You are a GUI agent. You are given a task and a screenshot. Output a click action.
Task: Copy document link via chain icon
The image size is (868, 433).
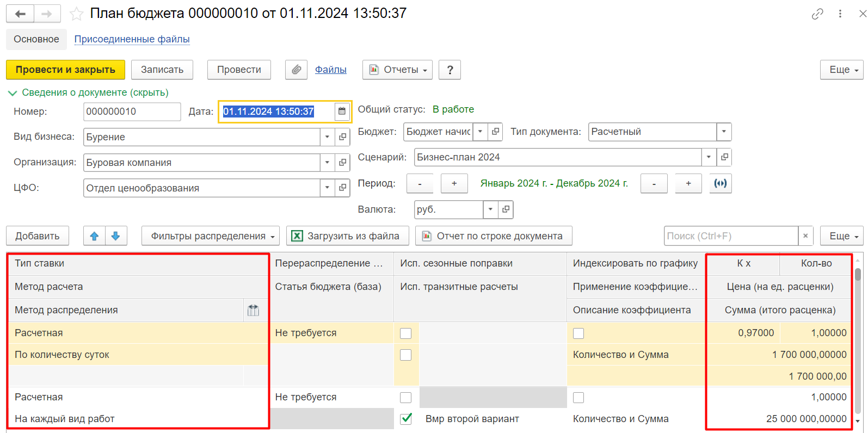(x=817, y=14)
